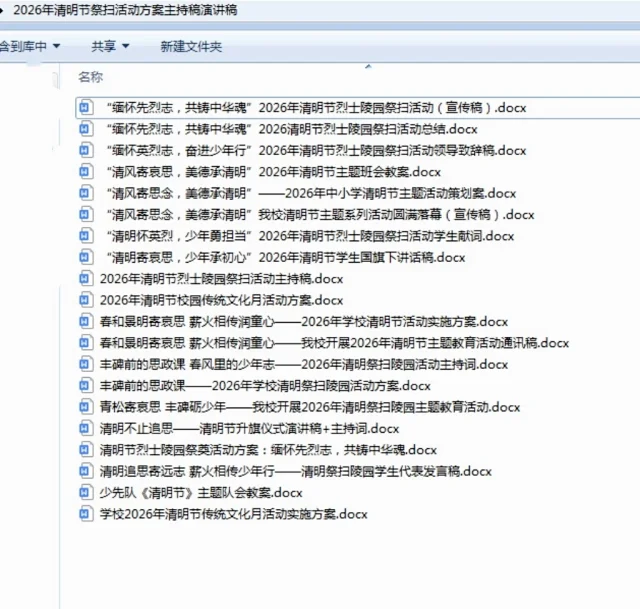
Task: Click the docx icon of 少先队《清明节》主题队会教案
Action: coord(86,492)
